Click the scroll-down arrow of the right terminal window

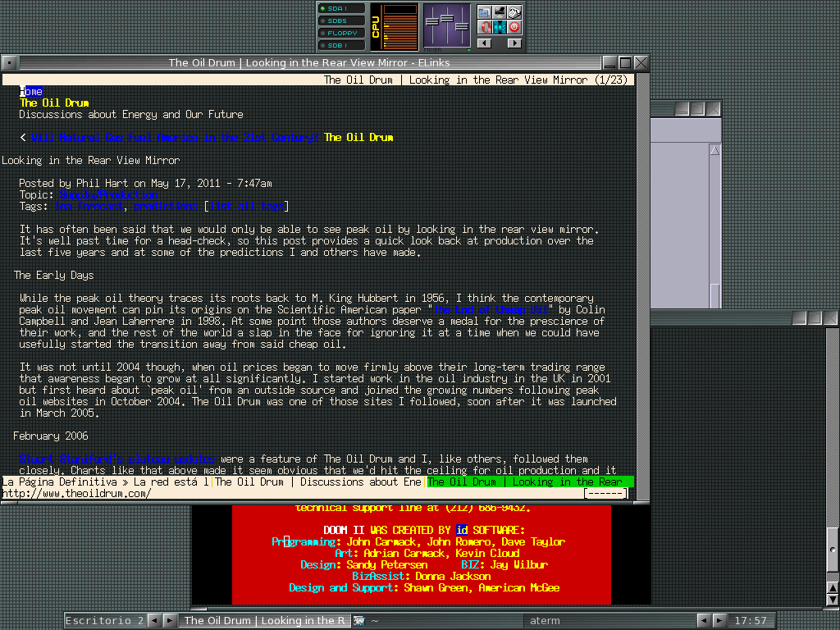(833, 600)
